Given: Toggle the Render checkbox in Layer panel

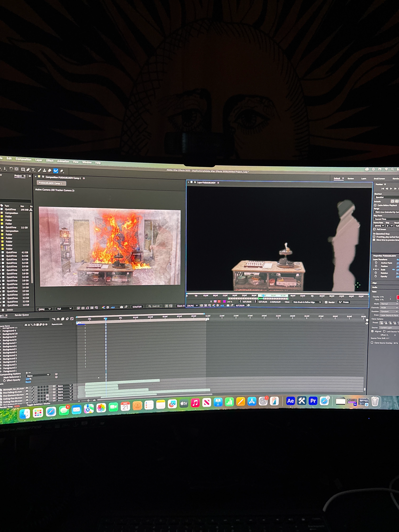Looking at the screenshot, I should tap(326, 302).
